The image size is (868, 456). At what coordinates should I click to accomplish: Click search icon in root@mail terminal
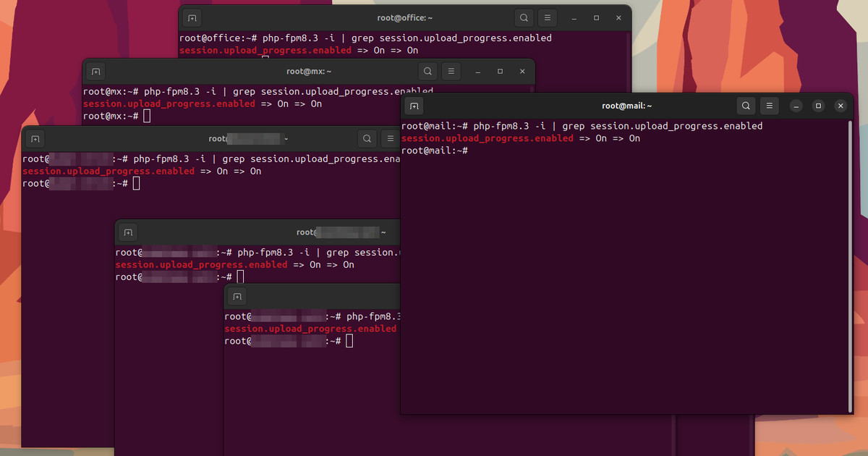746,106
